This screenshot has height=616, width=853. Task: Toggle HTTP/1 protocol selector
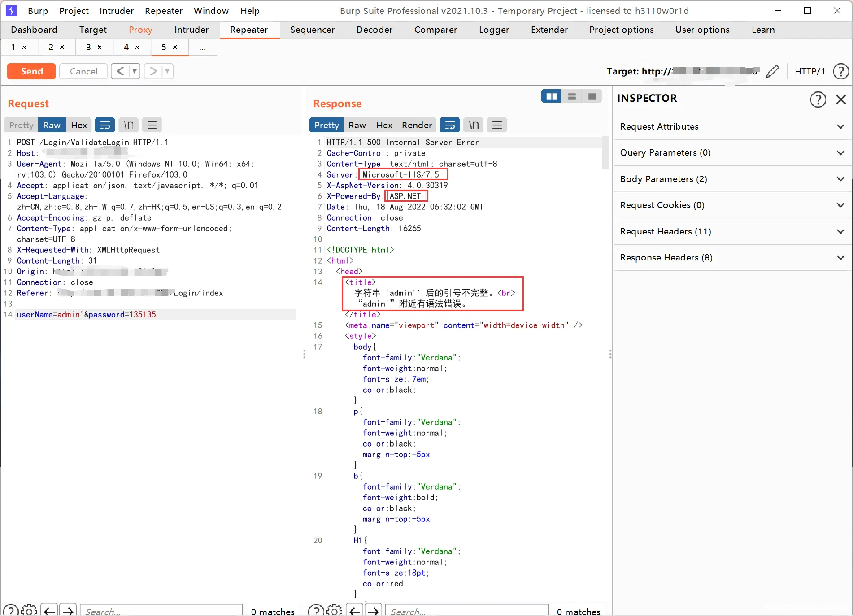[x=809, y=71]
